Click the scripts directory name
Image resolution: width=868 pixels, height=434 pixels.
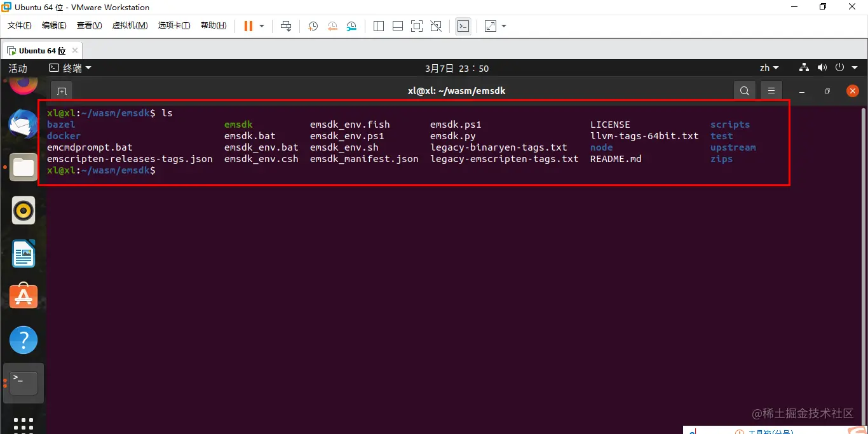pos(730,125)
